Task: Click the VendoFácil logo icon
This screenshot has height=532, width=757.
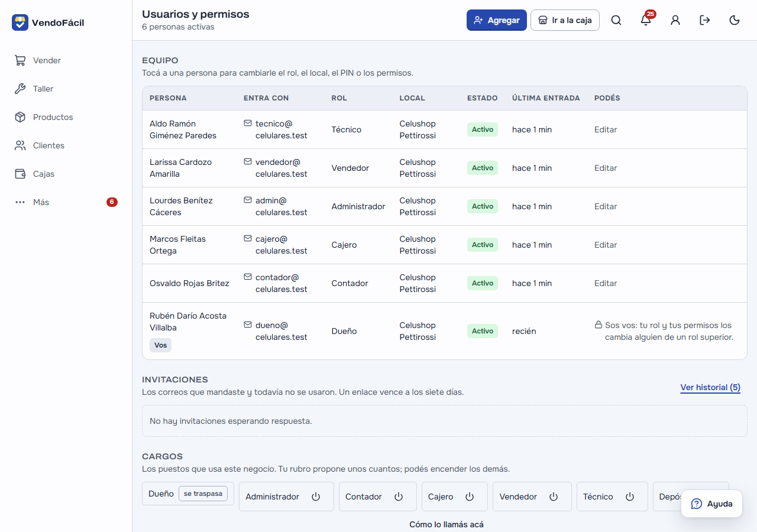Action: point(20,22)
